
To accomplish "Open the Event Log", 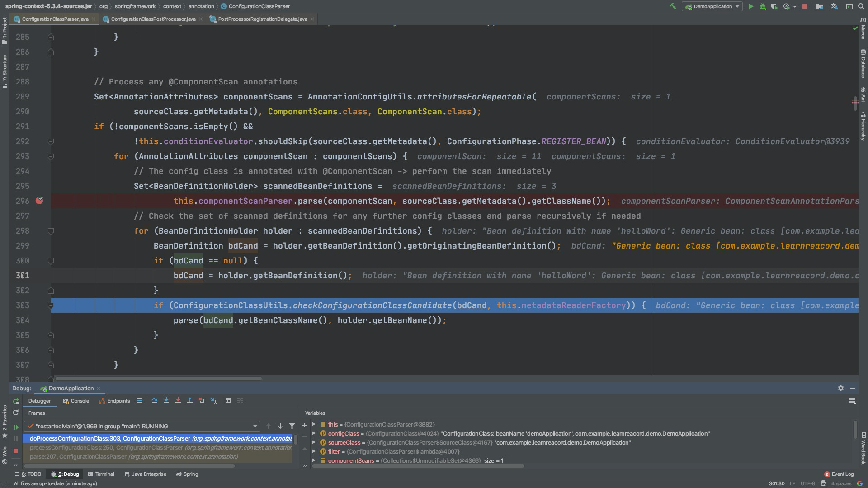I will (x=839, y=474).
